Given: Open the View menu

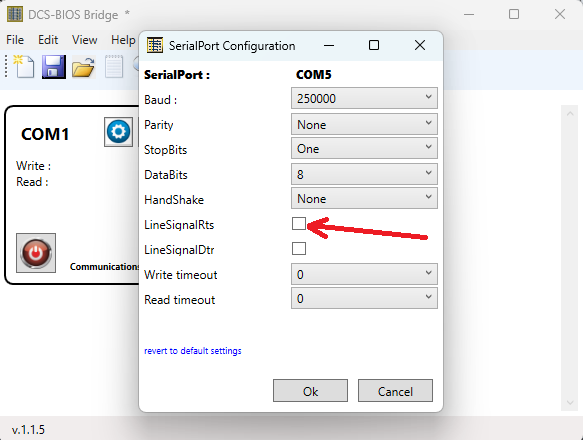Looking at the screenshot, I should click(x=85, y=39).
